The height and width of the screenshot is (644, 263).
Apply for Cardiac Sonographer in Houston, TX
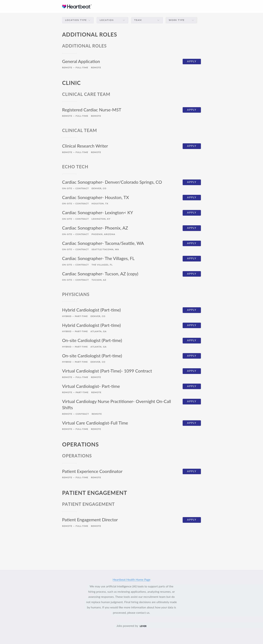tap(192, 198)
